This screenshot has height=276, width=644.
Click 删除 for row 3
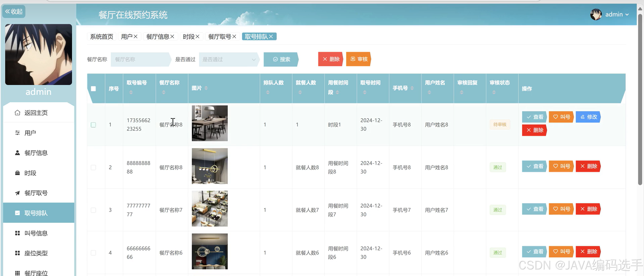pyautogui.click(x=588, y=209)
